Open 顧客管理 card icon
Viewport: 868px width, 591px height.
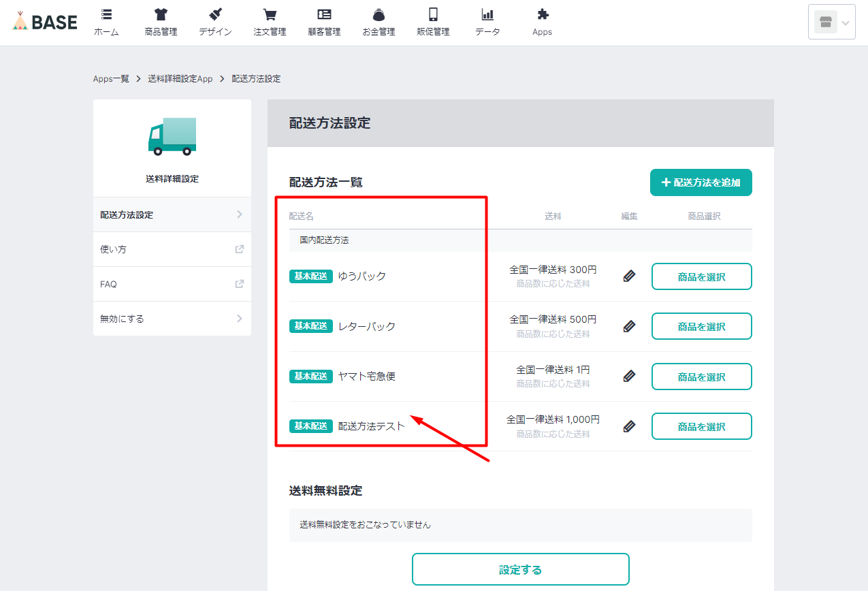tap(324, 14)
